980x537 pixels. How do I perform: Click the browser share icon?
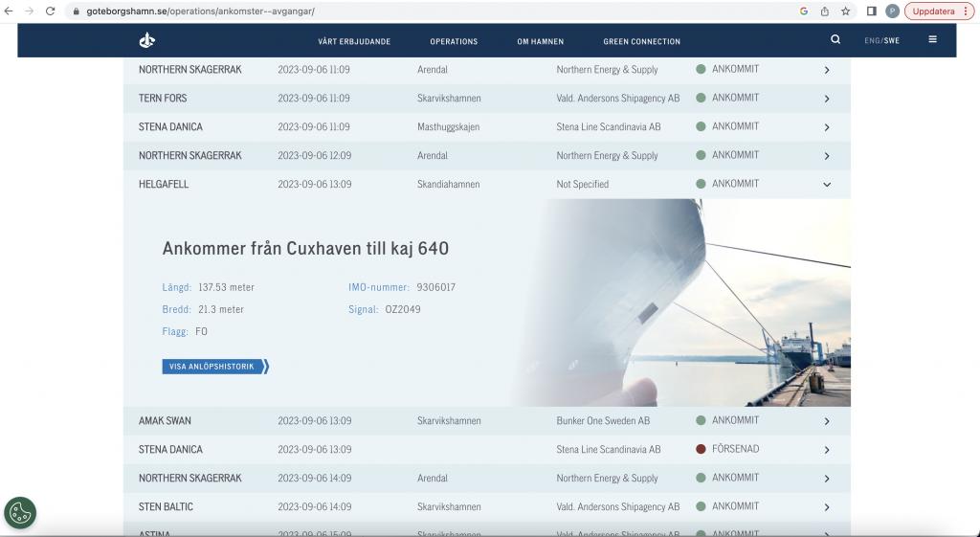click(x=825, y=11)
